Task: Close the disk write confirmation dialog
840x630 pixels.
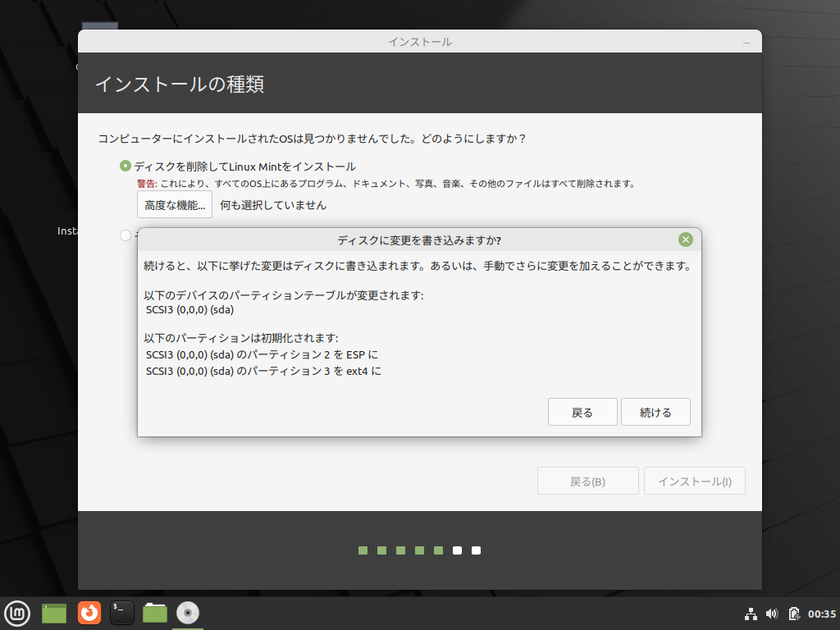Action: [685, 240]
